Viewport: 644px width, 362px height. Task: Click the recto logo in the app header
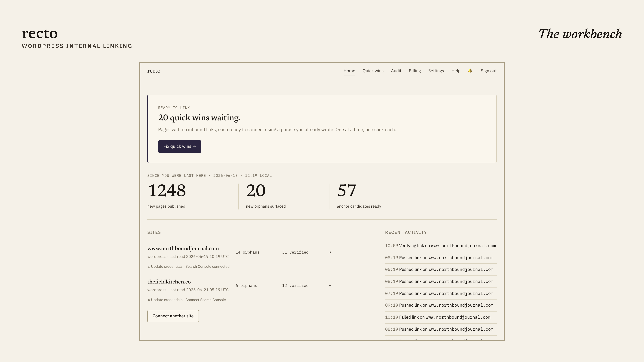click(x=154, y=71)
